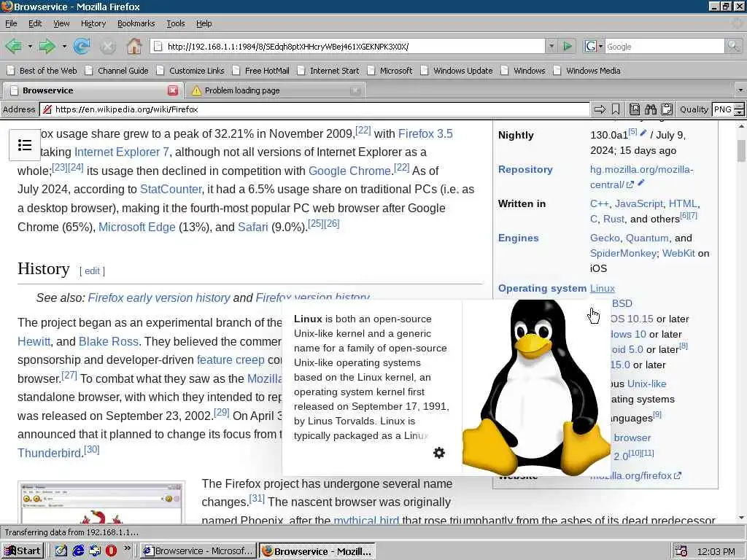Follow the Firefox early version history link
The image size is (747, 560).
click(159, 297)
